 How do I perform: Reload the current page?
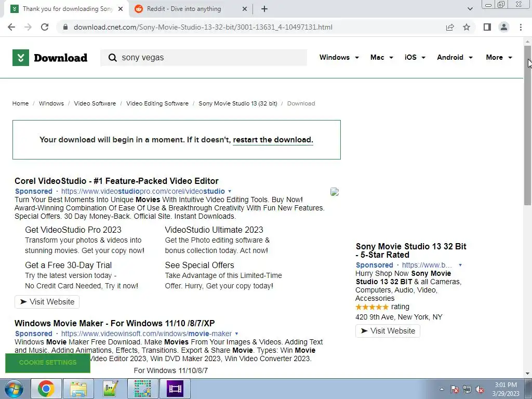[x=45, y=27]
